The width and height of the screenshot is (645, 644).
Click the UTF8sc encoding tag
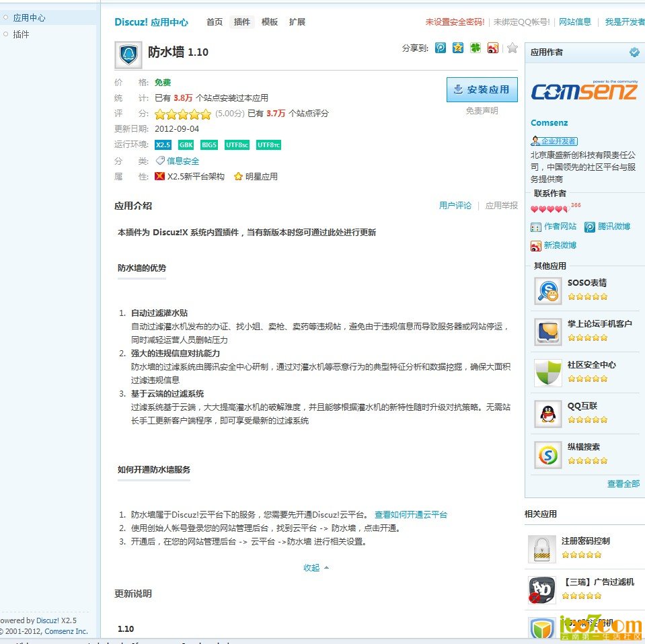237,145
